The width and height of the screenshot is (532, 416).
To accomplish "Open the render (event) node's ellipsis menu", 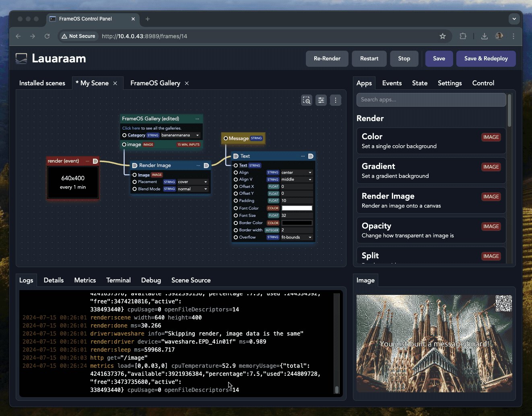I will coord(87,161).
